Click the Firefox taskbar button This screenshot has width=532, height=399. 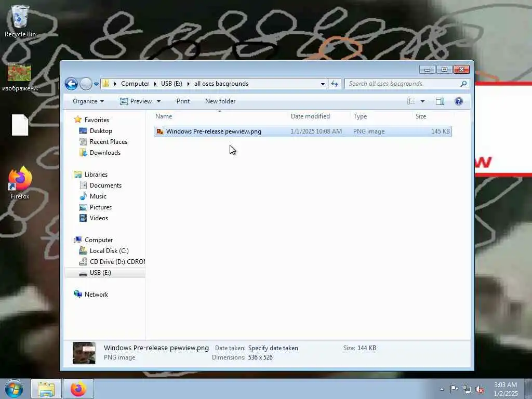pos(78,389)
